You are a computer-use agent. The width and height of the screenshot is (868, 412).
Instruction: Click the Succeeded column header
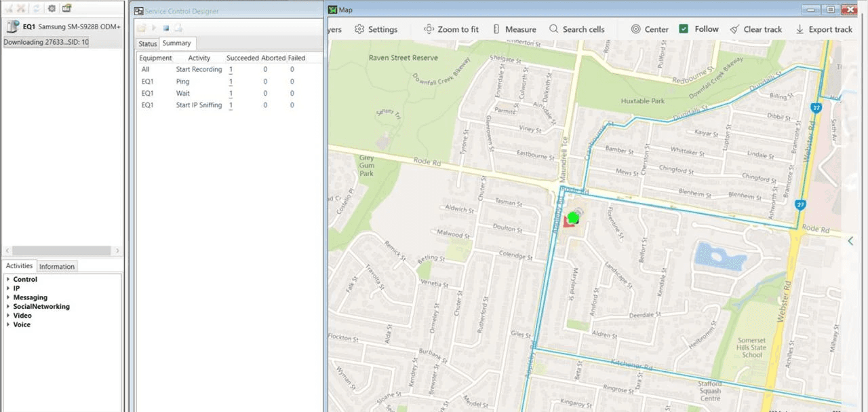tap(243, 58)
